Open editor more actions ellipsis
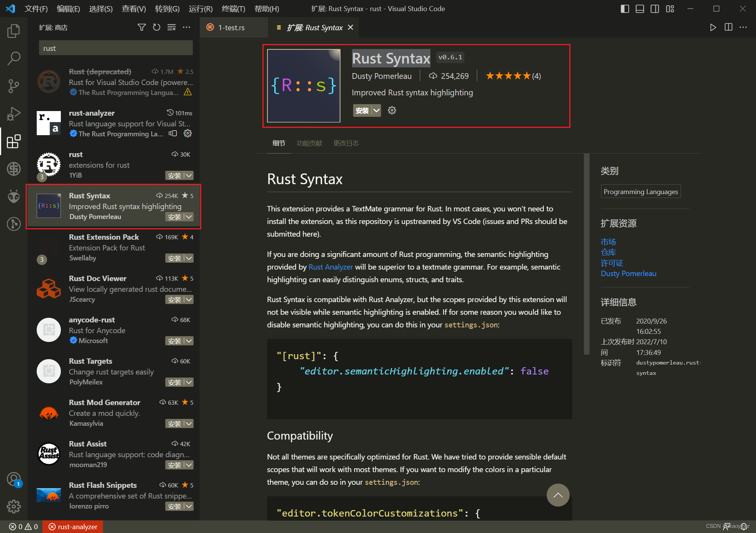The width and height of the screenshot is (756, 533). click(x=743, y=27)
